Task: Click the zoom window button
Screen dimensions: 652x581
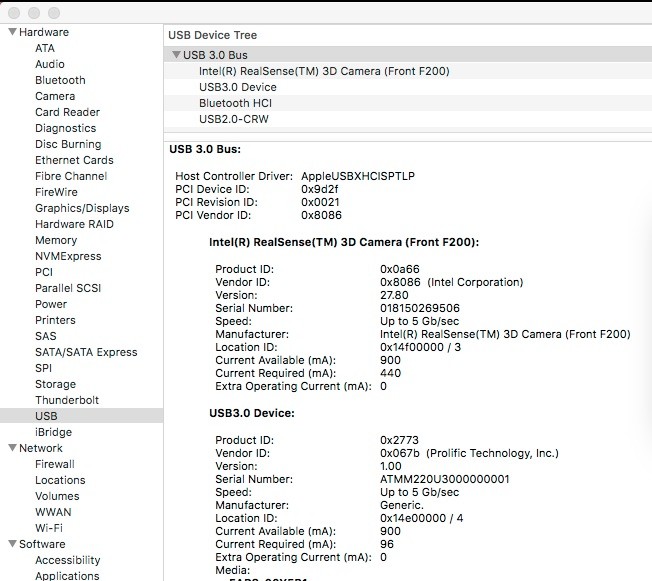Action: tap(54, 13)
